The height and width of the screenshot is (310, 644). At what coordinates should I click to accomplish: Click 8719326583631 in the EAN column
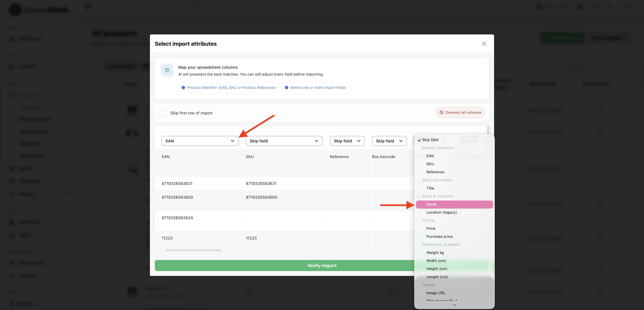(x=177, y=184)
